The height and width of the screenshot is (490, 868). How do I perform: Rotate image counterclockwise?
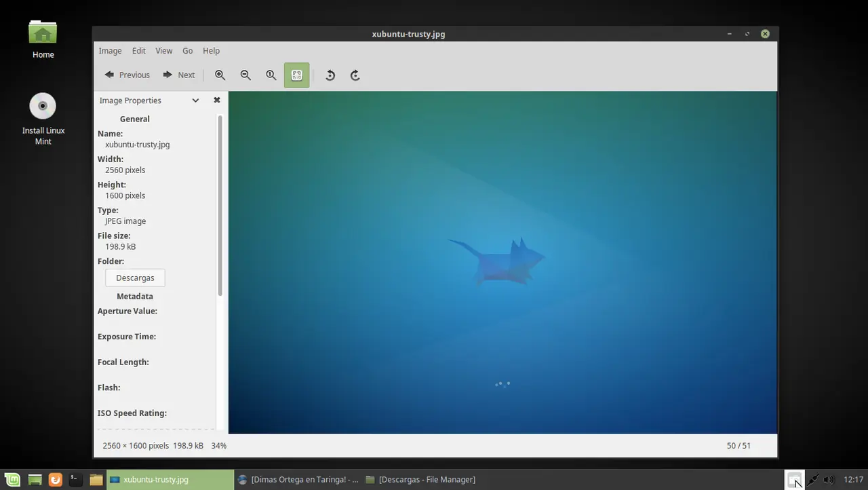(x=330, y=75)
